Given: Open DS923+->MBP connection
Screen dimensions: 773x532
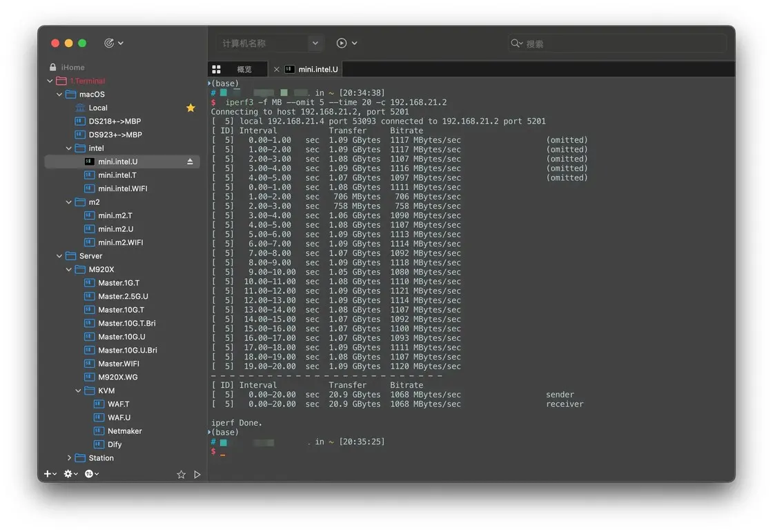Looking at the screenshot, I should [x=115, y=135].
